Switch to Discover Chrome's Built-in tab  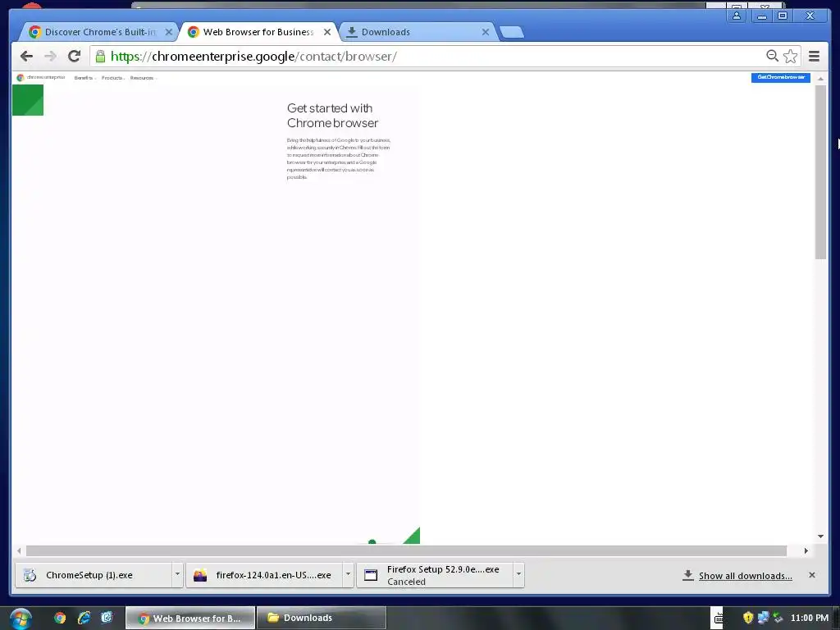(100, 32)
